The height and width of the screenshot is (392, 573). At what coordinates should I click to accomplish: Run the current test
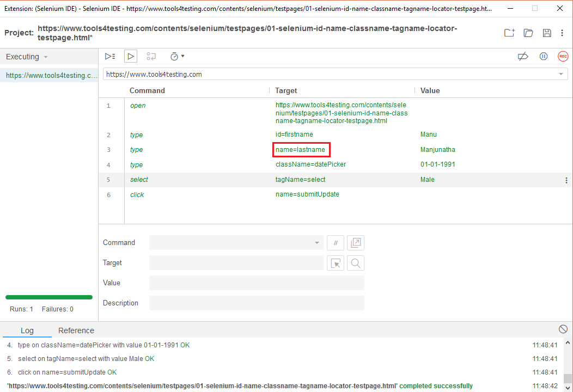tap(131, 56)
